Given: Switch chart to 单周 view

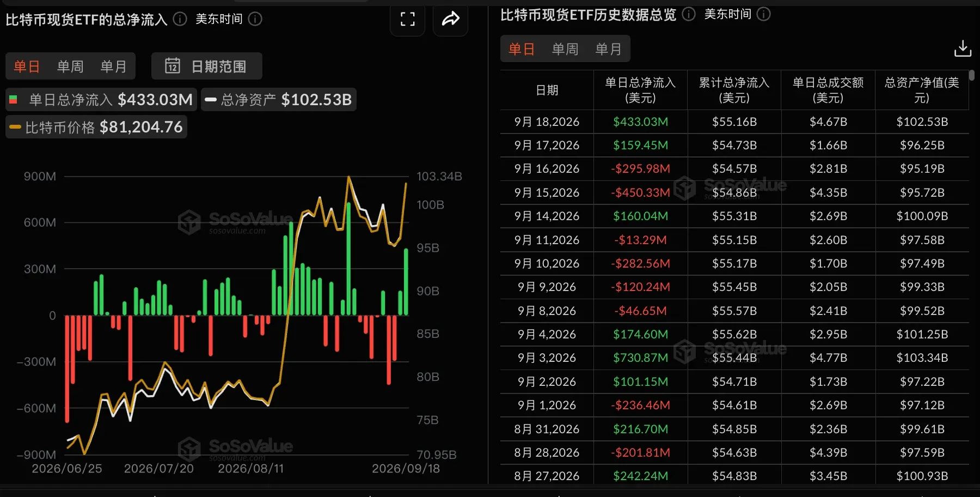Looking at the screenshot, I should (x=70, y=66).
